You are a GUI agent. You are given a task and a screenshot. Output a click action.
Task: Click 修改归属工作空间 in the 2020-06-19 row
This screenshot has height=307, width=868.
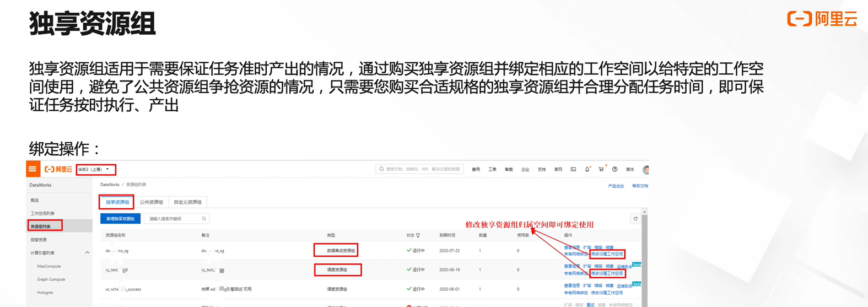coord(607,273)
